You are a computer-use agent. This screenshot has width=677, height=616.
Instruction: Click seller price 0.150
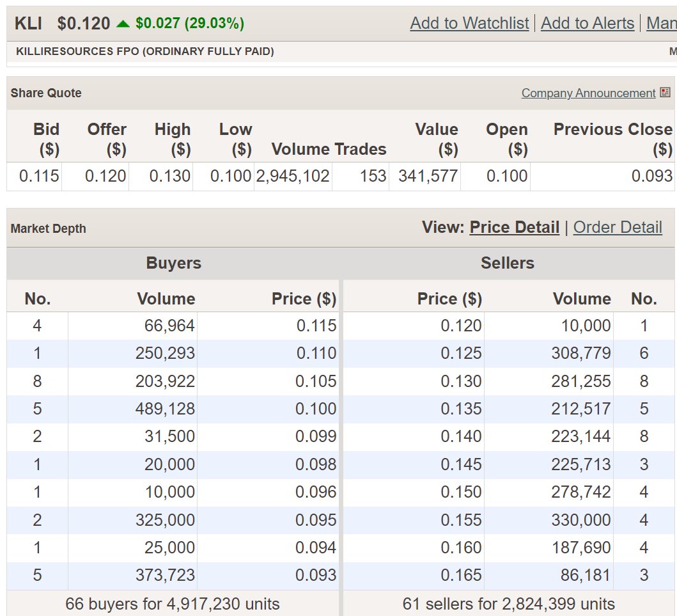coord(461,493)
